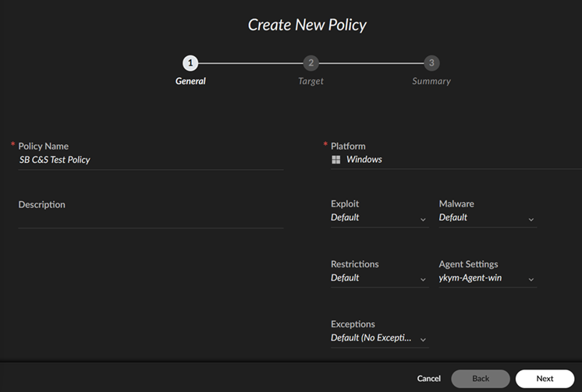This screenshot has height=392, width=582.
Task: Click the Policy Name input field
Action: (x=151, y=160)
